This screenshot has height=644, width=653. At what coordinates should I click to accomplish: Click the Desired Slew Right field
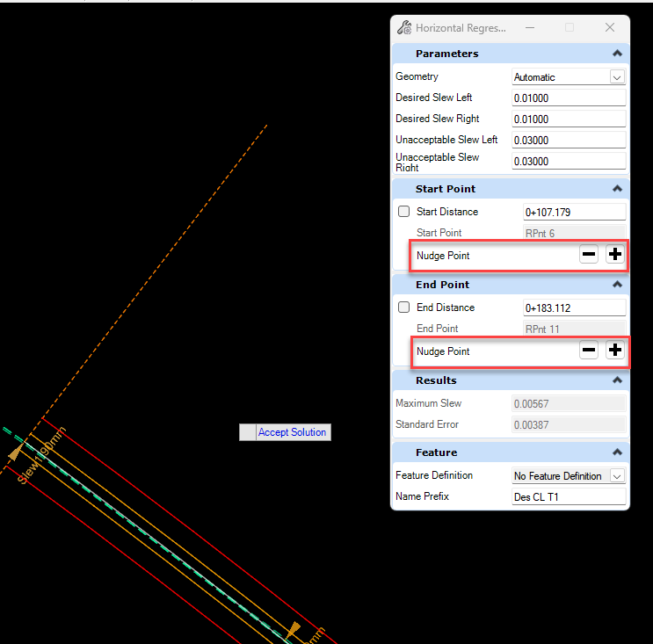569,119
